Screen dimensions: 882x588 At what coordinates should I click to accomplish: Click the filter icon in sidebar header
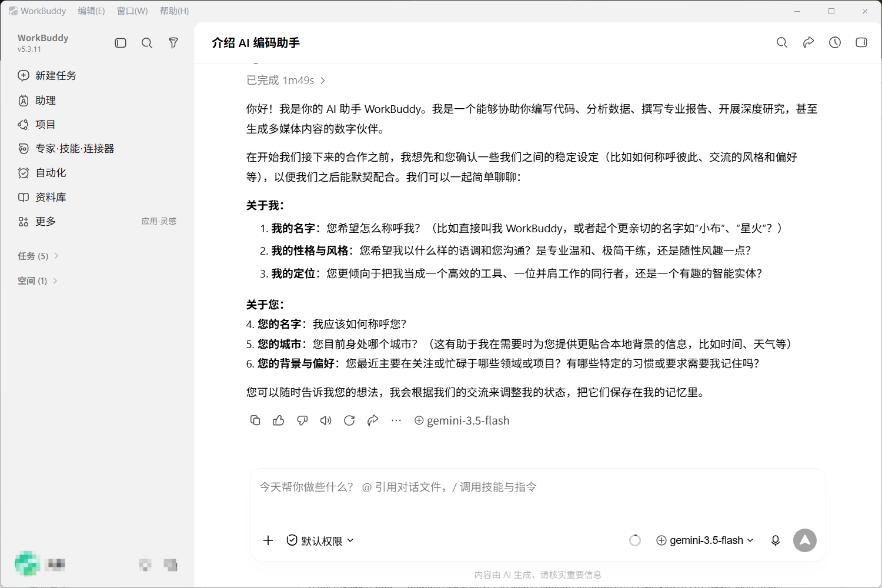point(173,43)
